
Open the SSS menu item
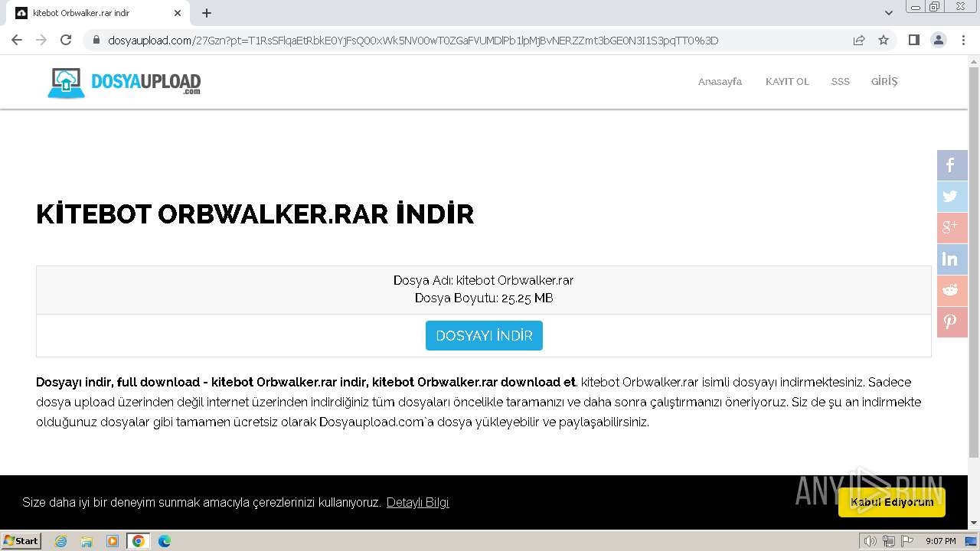tap(841, 82)
